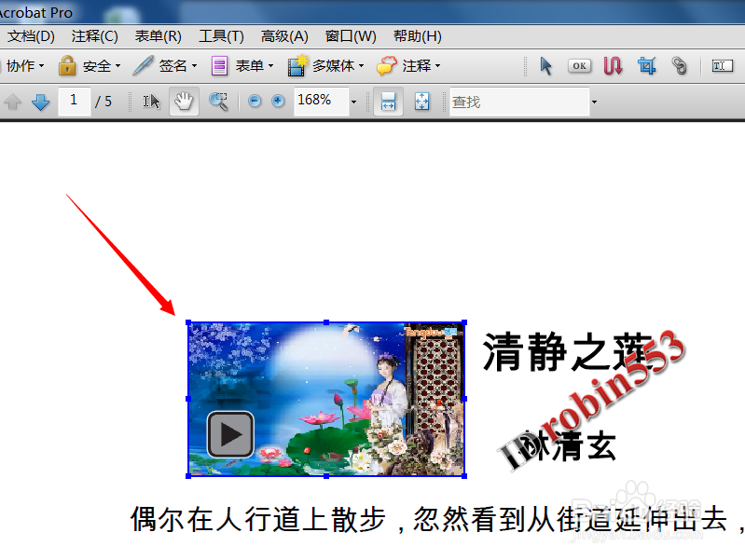Expand the 表单 toolbar dropdown arrow
The height and width of the screenshot is (560, 745).
pos(270,66)
